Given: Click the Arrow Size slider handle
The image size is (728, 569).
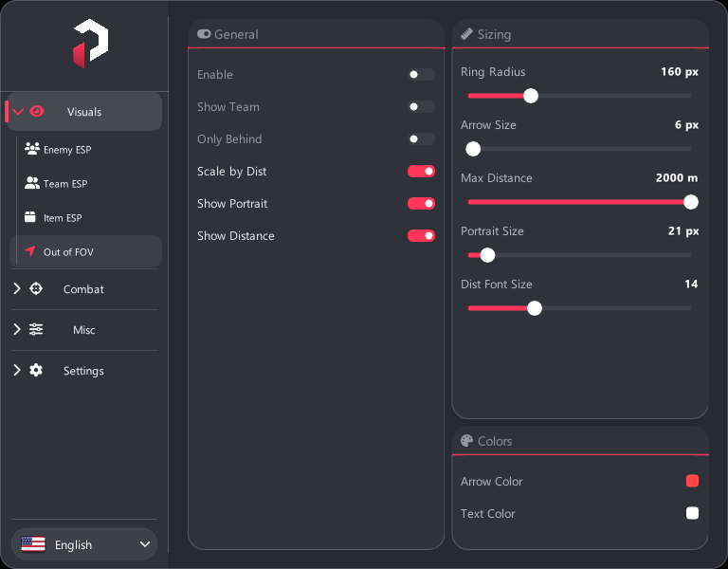Looking at the screenshot, I should 473,149.
